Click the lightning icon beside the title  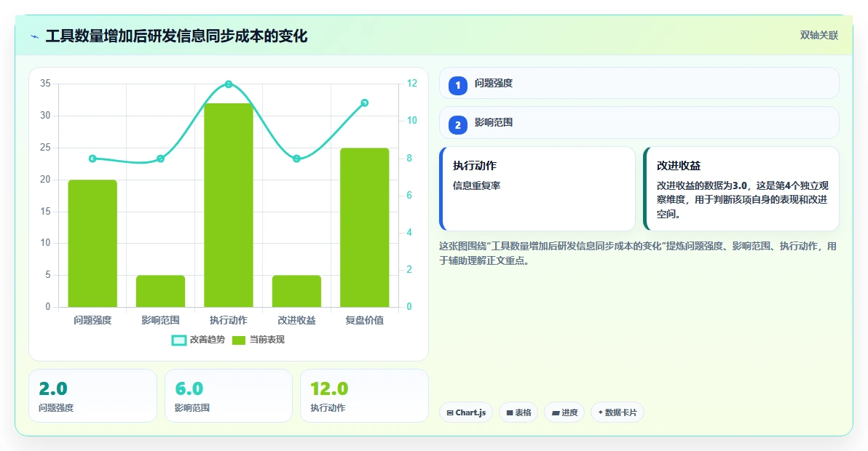35,36
